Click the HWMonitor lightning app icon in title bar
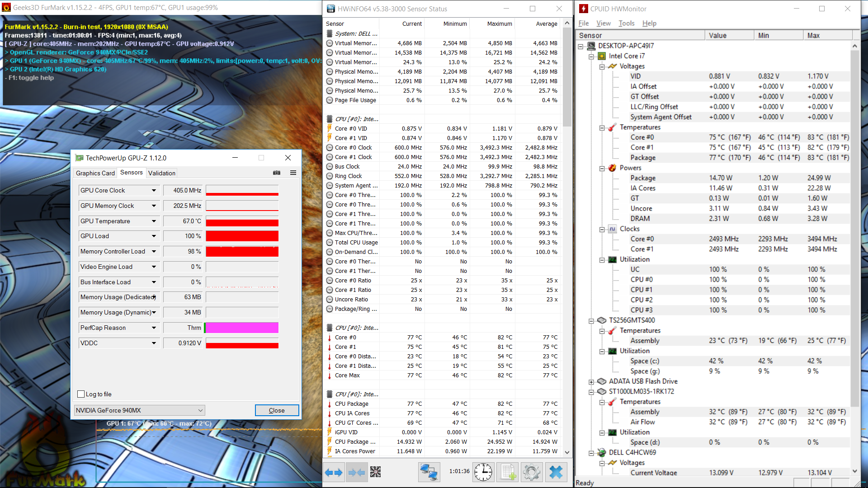This screenshot has height=488, width=868. pos(583,9)
